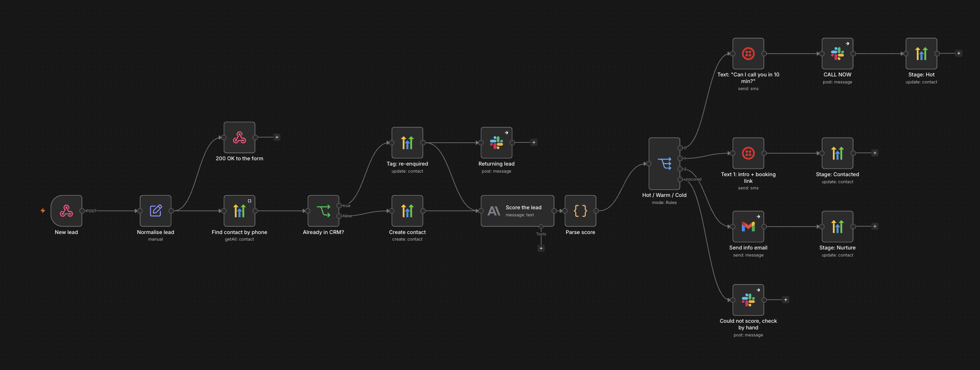Select the Create contact node

[x=407, y=211]
